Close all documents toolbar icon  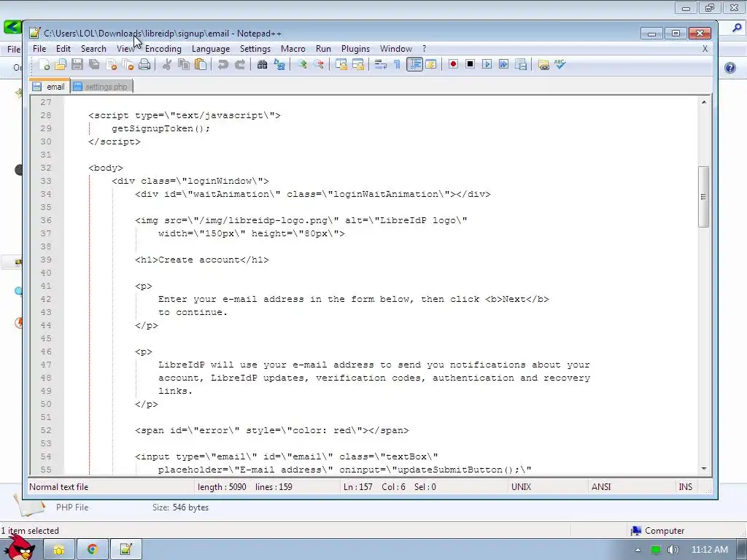click(x=128, y=65)
